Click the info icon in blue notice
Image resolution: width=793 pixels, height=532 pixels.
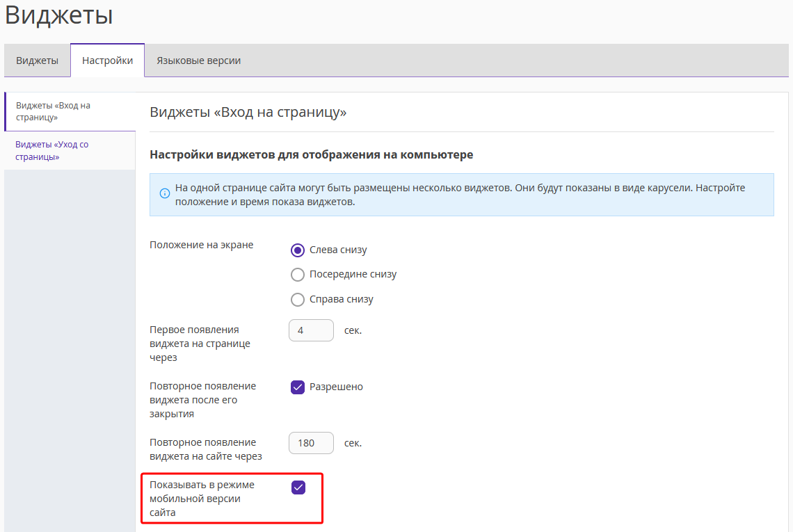pos(165,194)
